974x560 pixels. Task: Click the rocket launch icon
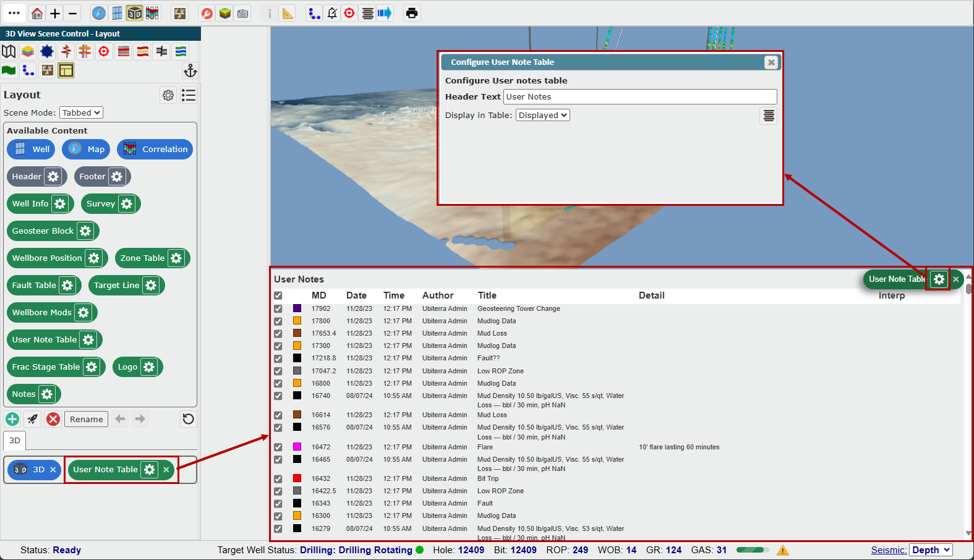click(x=33, y=419)
